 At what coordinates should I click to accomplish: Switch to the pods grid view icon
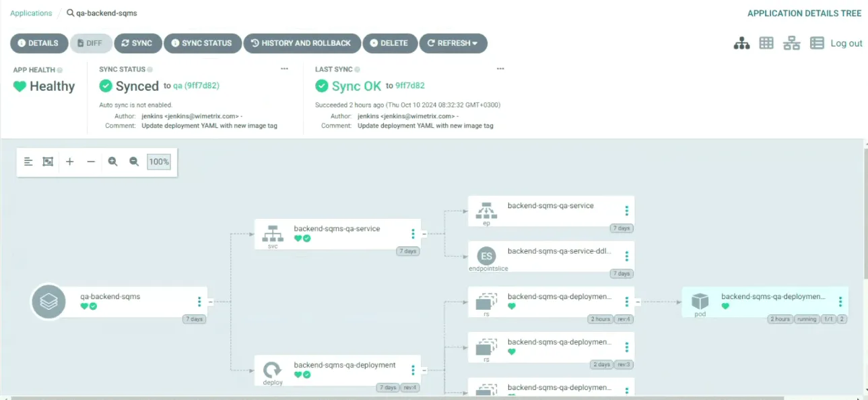pyautogui.click(x=766, y=43)
